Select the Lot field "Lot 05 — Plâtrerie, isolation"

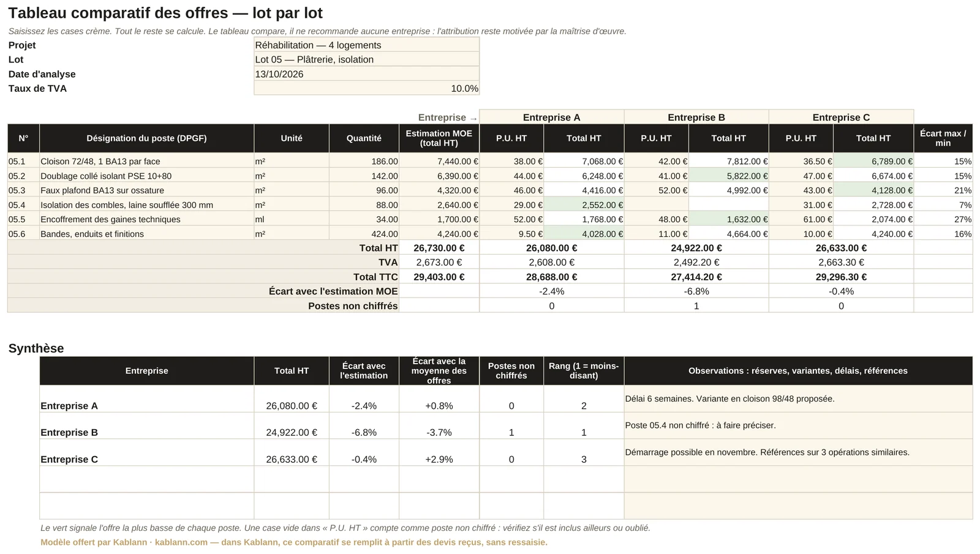coord(366,59)
